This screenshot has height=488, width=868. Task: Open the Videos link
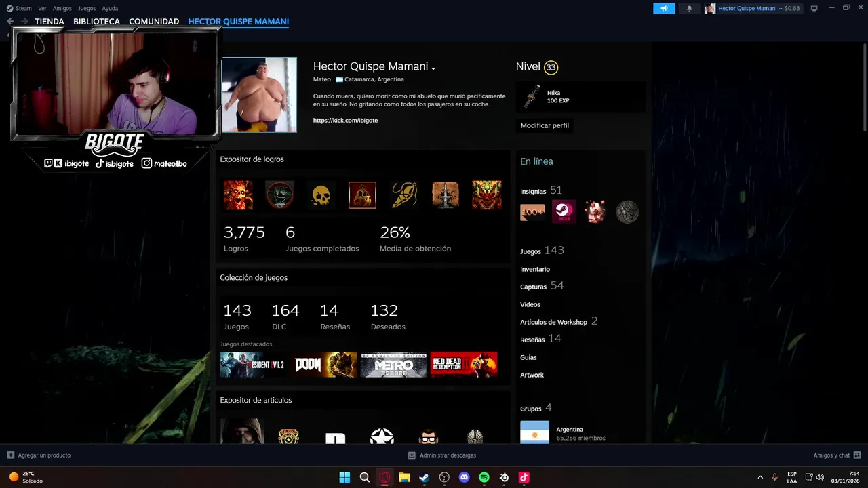(530, 304)
